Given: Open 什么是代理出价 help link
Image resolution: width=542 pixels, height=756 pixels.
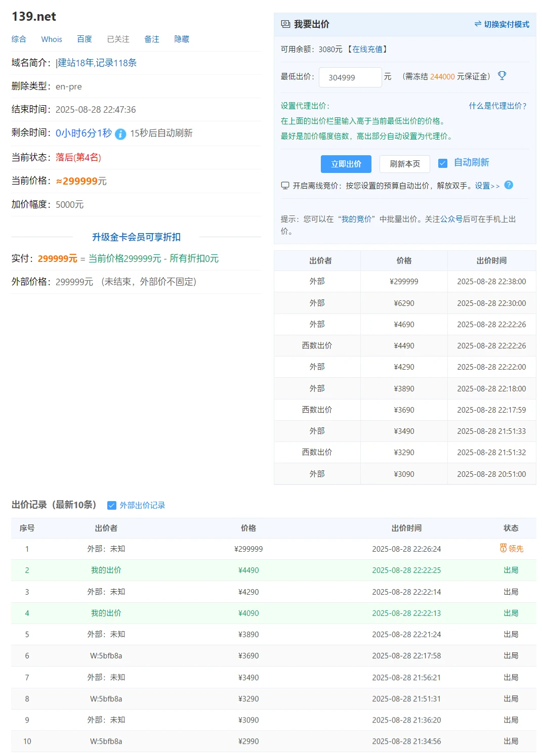Looking at the screenshot, I should [498, 106].
